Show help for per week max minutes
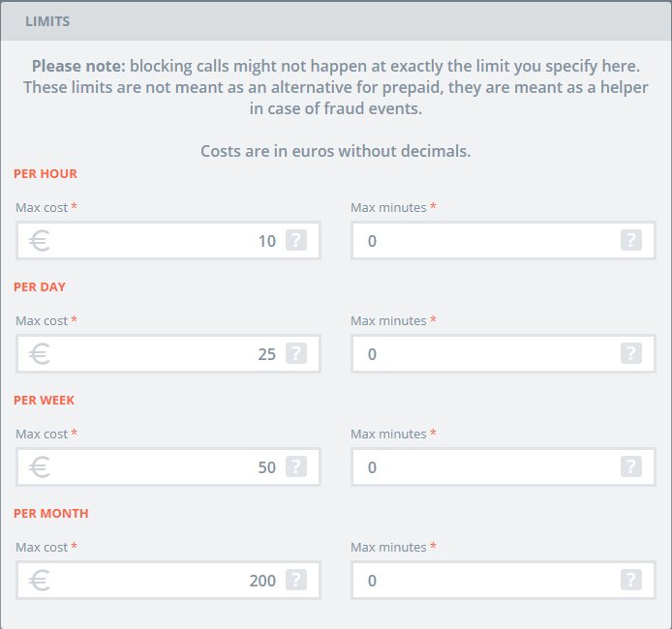This screenshot has height=629, width=672. pyautogui.click(x=631, y=467)
